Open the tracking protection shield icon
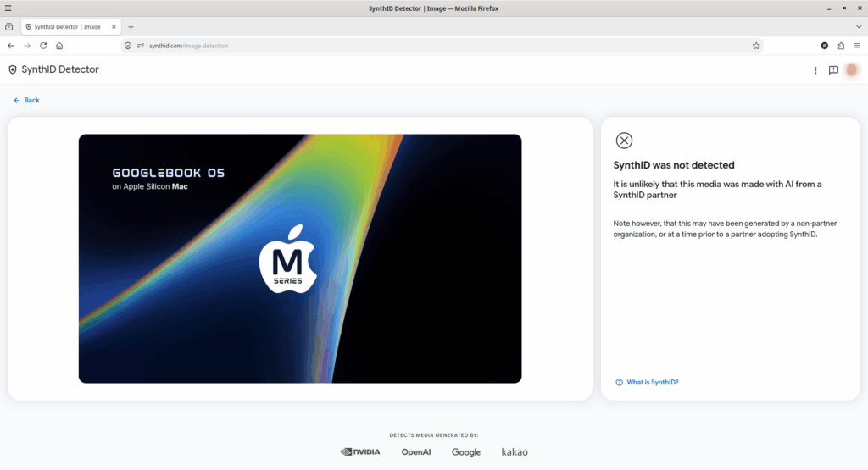 tap(128, 46)
